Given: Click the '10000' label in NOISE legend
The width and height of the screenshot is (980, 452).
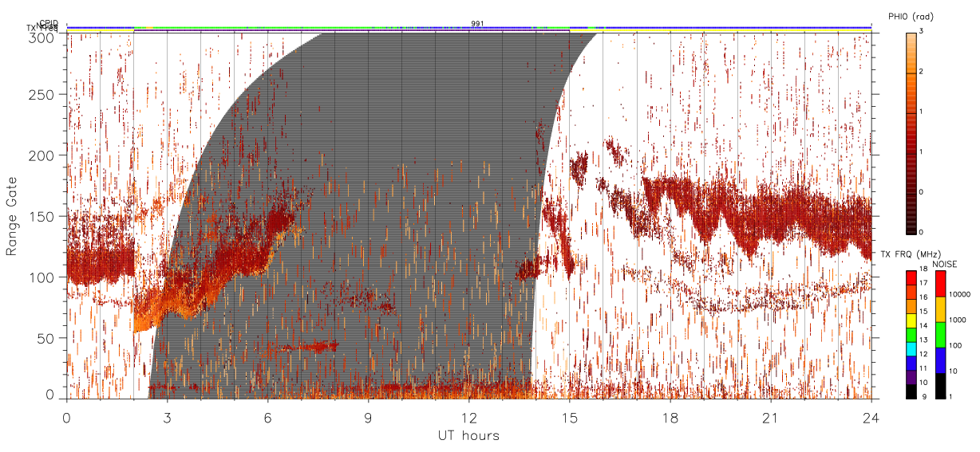Looking at the screenshot, I should click(962, 294).
